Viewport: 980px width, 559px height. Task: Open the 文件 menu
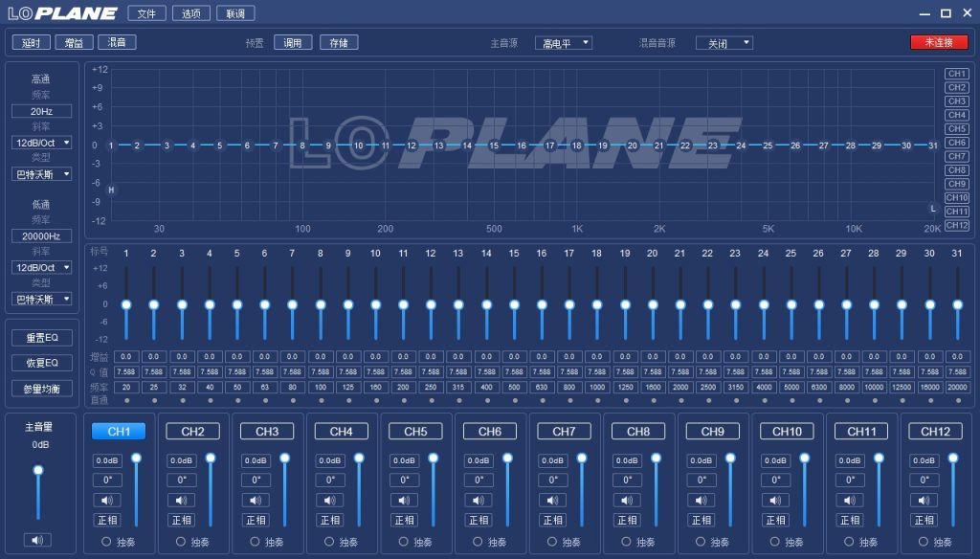coord(146,13)
